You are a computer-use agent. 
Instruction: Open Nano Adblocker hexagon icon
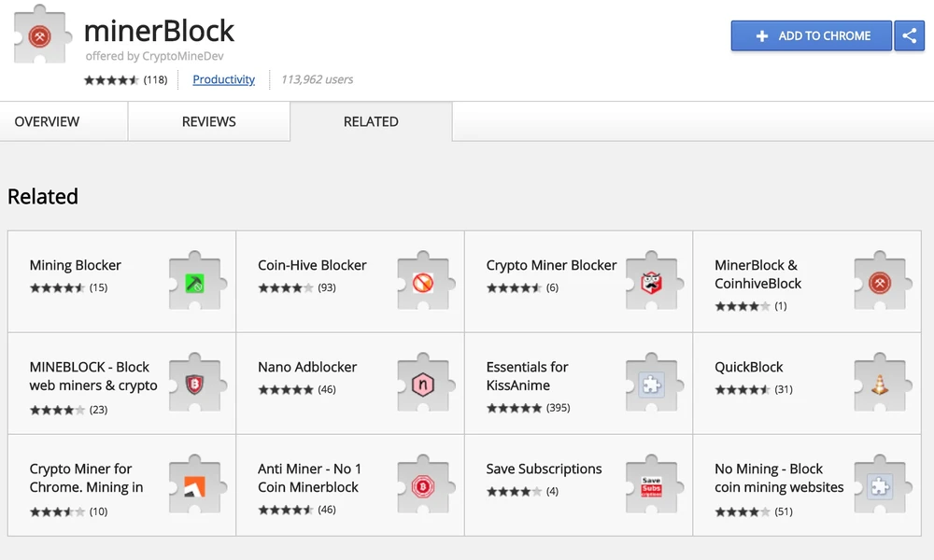click(423, 383)
